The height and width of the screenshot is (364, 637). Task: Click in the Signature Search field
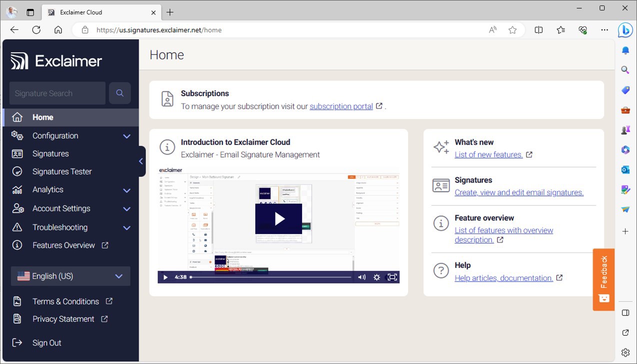pyautogui.click(x=57, y=93)
